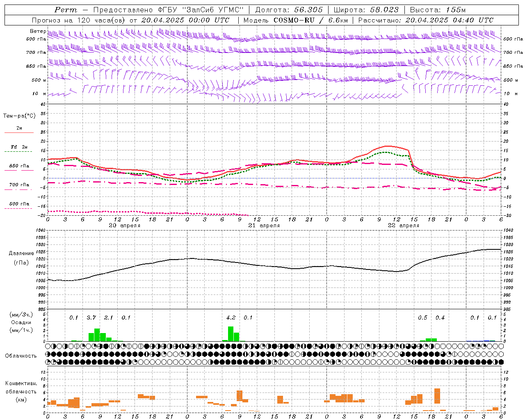This screenshot has height=420, width=525.
Task: Click the "0.5" precipitation total
Action: pyautogui.click(x=422, y=318)
